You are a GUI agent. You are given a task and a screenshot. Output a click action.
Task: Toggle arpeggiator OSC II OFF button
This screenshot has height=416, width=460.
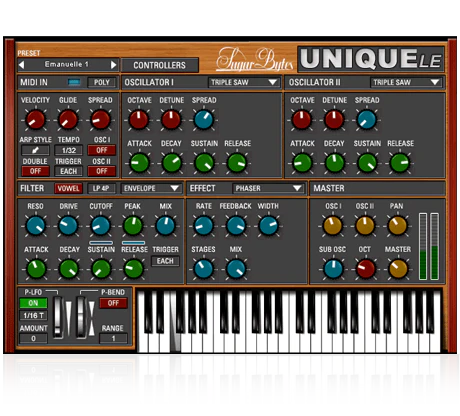point(102,171)
